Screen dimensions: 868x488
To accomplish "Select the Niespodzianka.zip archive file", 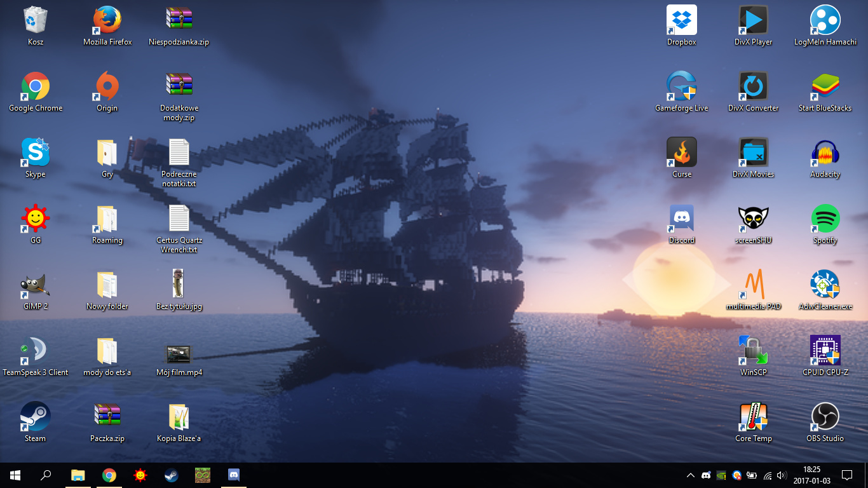I will pyautogui.click(x=179, y=20).
